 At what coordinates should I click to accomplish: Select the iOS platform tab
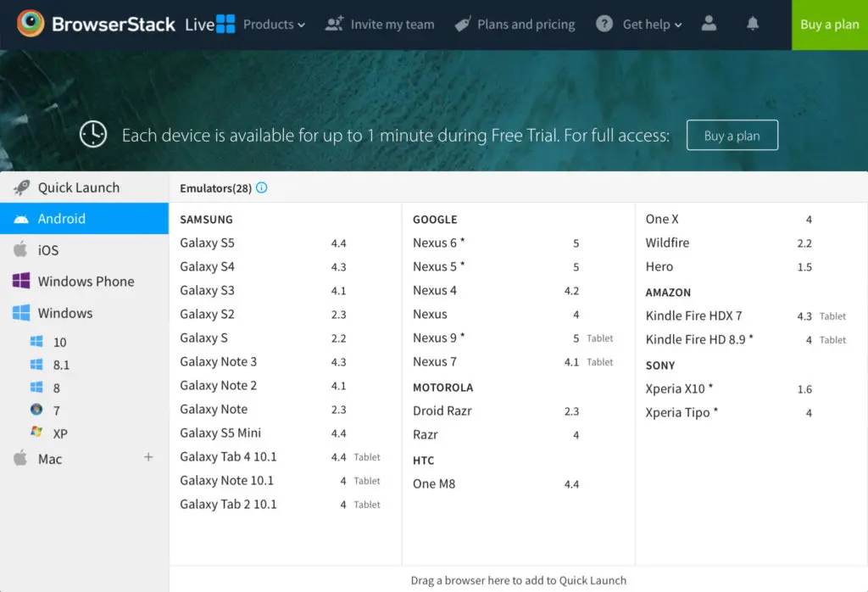point(84,249)
